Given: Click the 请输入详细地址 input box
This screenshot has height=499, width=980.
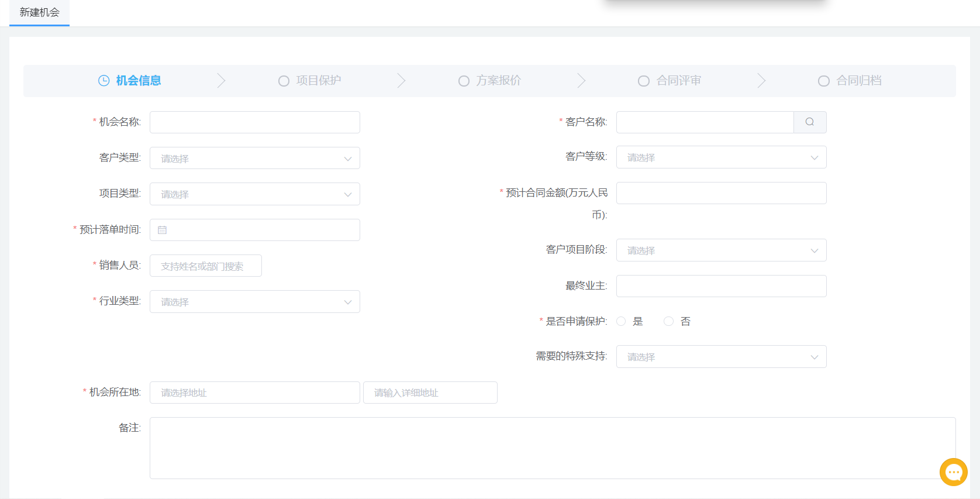Looking at the screenshot, I should point(430,393).
